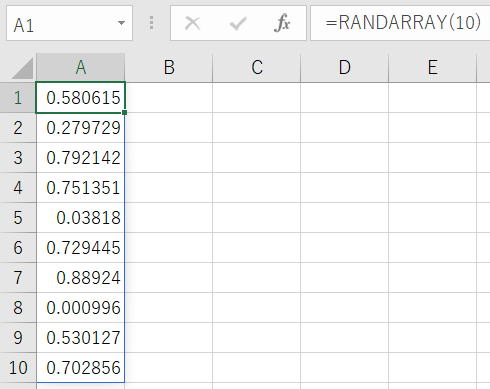490x389 pixels.
Task: Select row 6 header
Action: pos(18,248)
